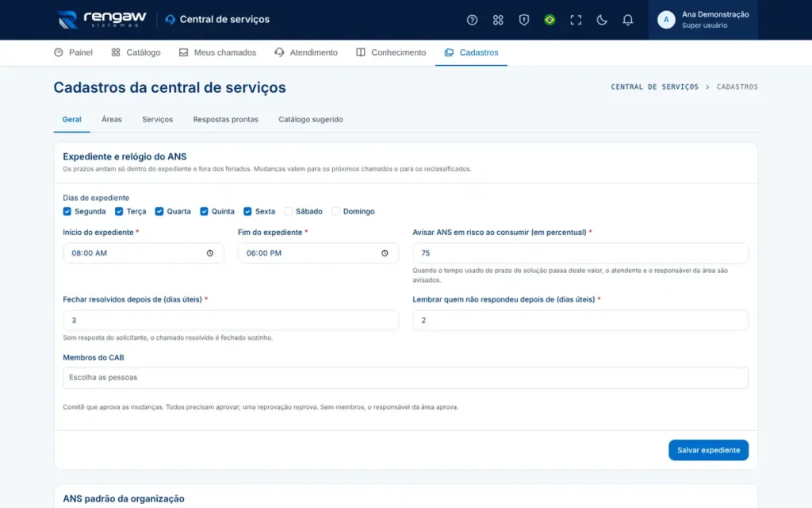Click the Dias de expediente label
This screenshot has height=508, width=812.
point(96,198)
